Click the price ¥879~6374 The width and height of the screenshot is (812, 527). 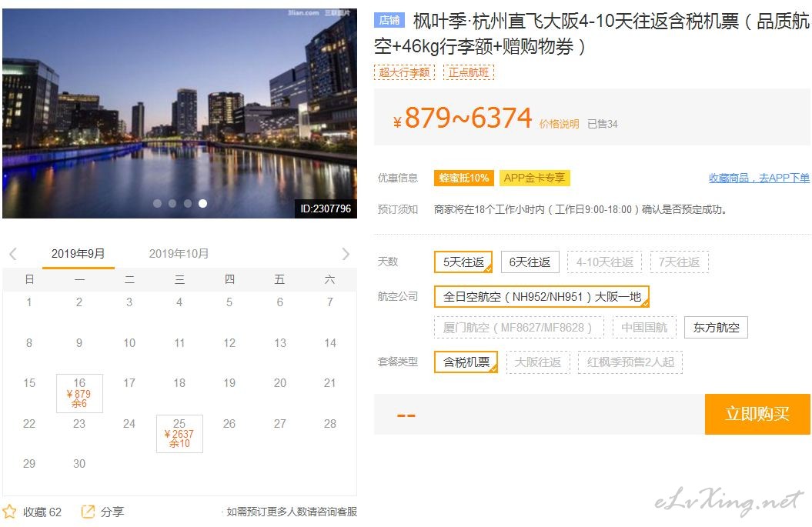tap(463, 118)
